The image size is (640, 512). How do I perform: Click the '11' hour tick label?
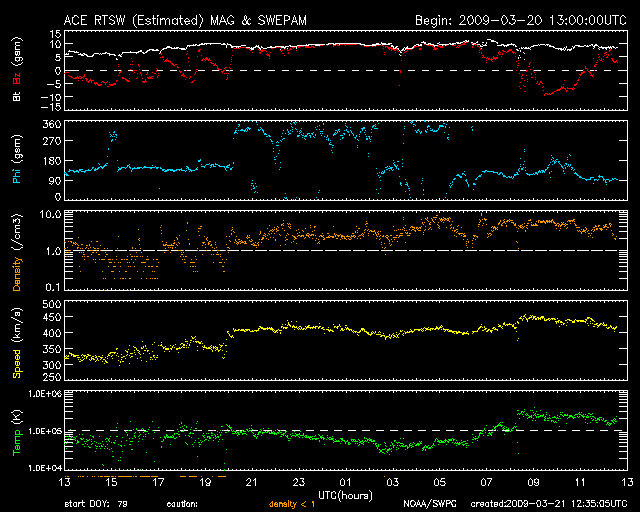[580, 483]
